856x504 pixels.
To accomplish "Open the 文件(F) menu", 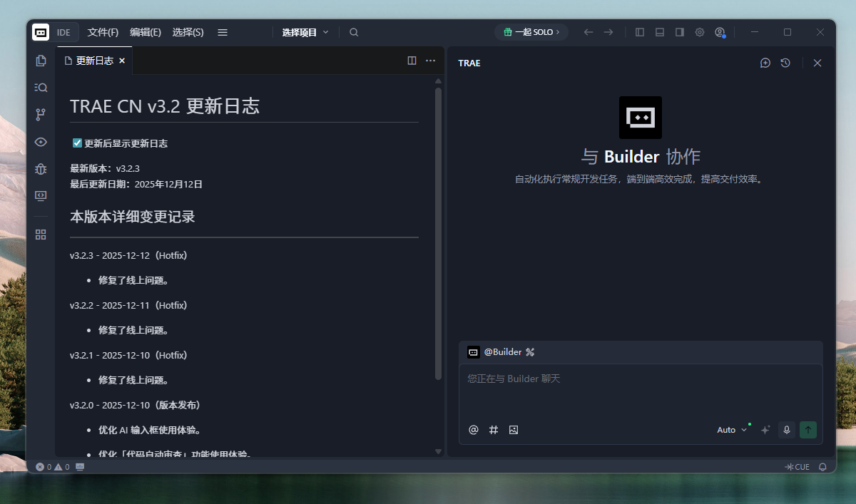I will point(103,32).
